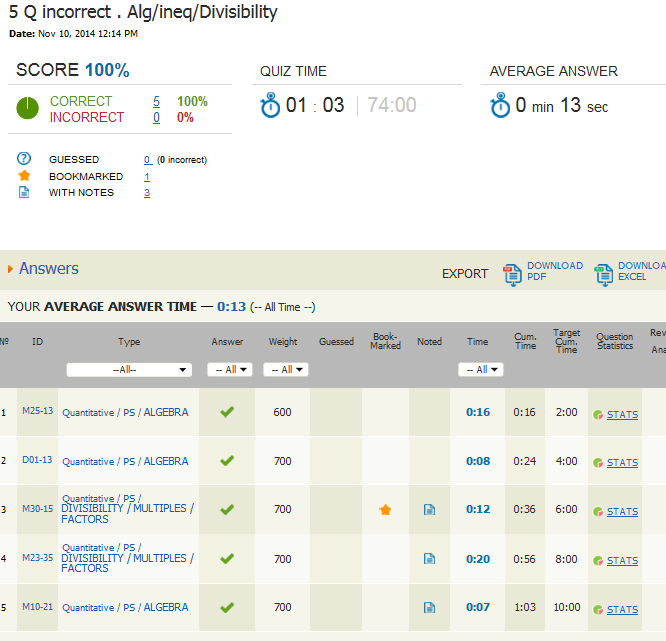Click the bookmark star on question M30-15

[385, 510]
